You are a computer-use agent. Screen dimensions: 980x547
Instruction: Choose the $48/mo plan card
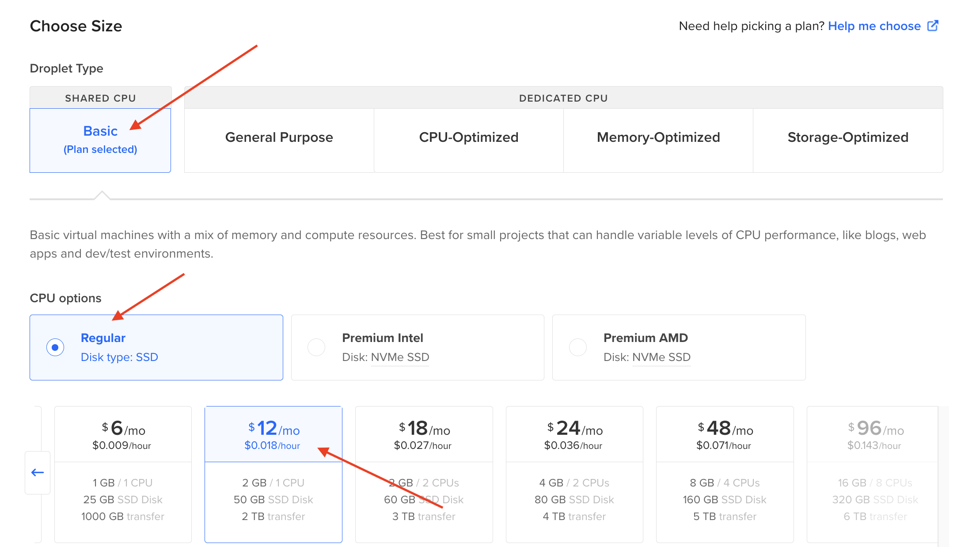tap(725, 474)
